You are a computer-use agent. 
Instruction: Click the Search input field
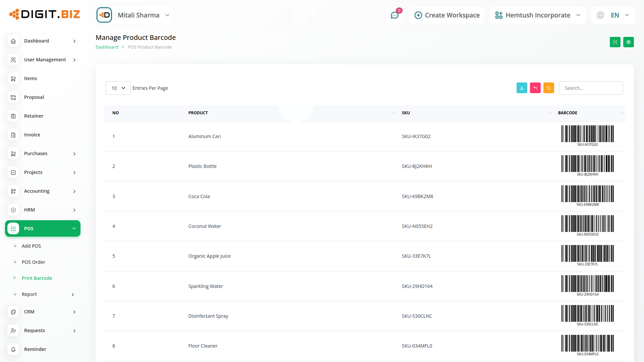pos(591,88)
